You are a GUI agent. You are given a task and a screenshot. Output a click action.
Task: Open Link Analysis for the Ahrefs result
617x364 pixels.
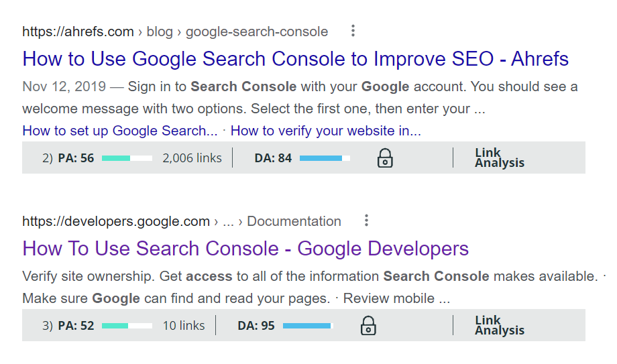500,158
